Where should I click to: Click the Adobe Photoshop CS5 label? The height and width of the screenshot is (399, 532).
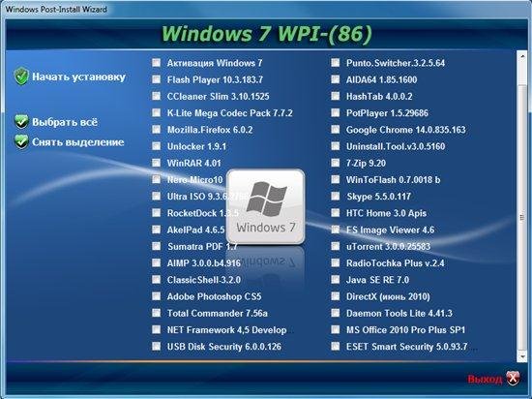pos(214,296)
